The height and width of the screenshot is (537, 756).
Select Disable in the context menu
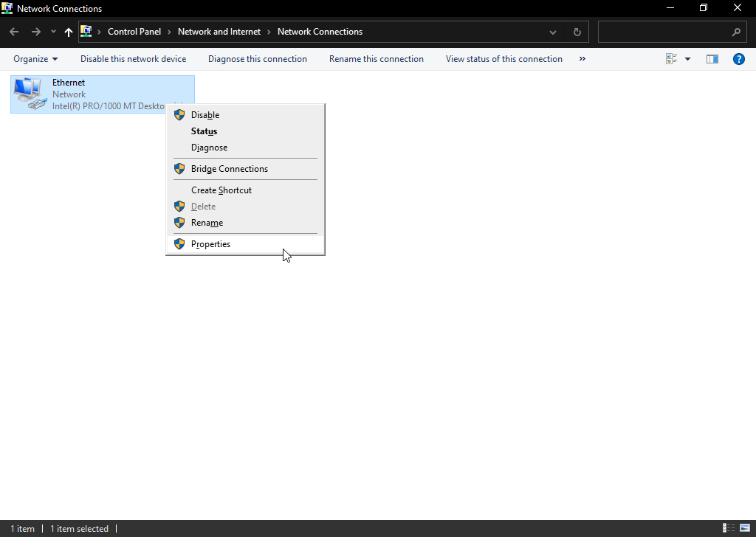tap(205, 115)
